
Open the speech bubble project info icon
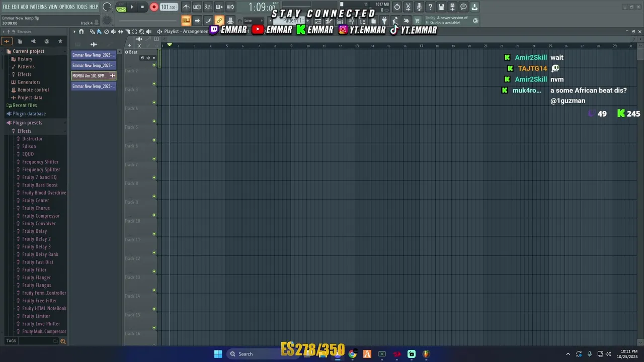click(463, 7)
